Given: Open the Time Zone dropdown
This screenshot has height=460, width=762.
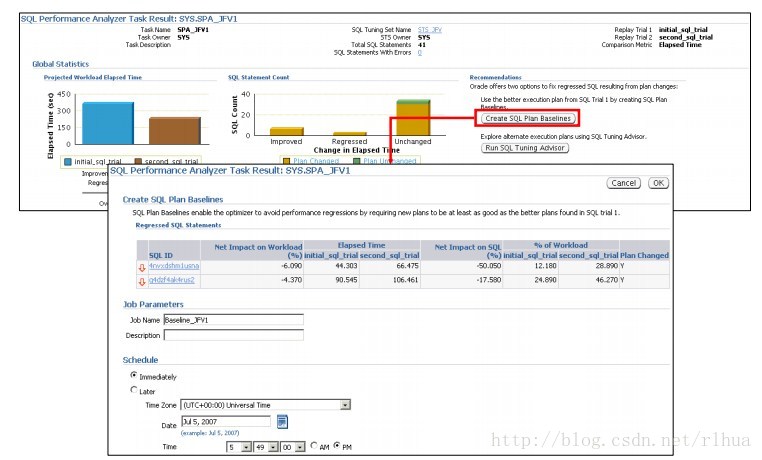Looking at the screenshot, I should pyautogui.click(x=345, y=405).
